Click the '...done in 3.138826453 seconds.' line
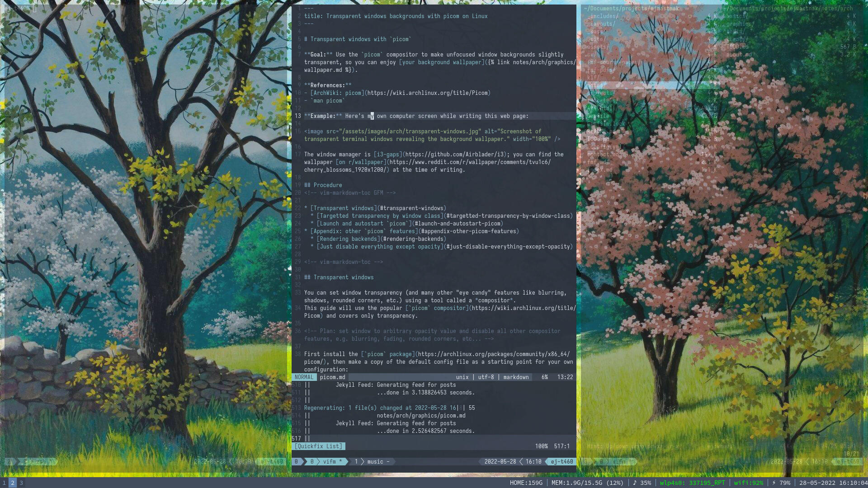The image size is (868, 488). click(426, 392)
